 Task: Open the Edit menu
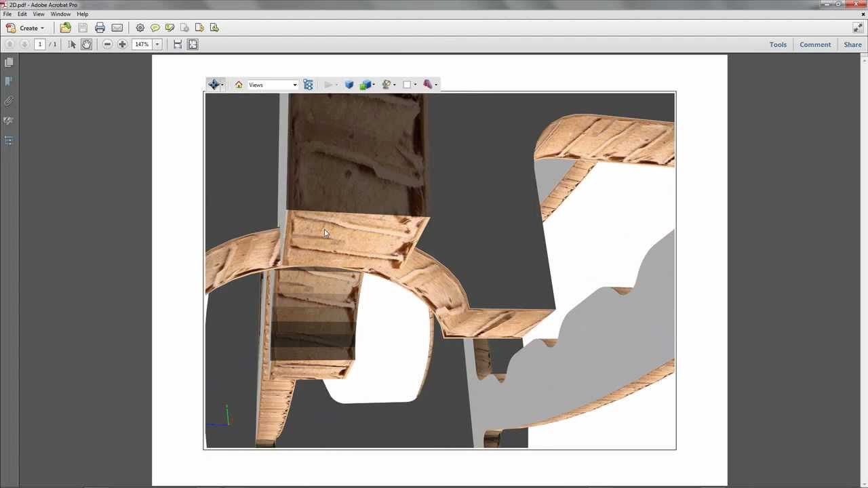22,14
